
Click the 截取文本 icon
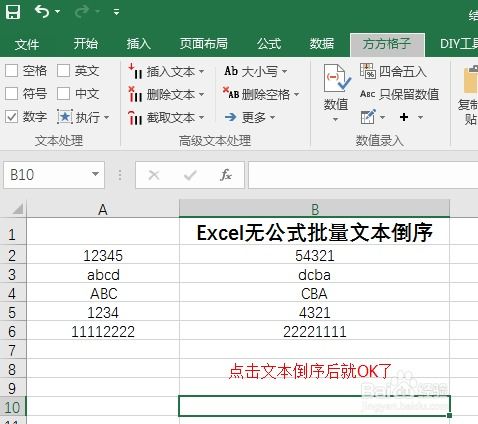[x=136, y=117]
